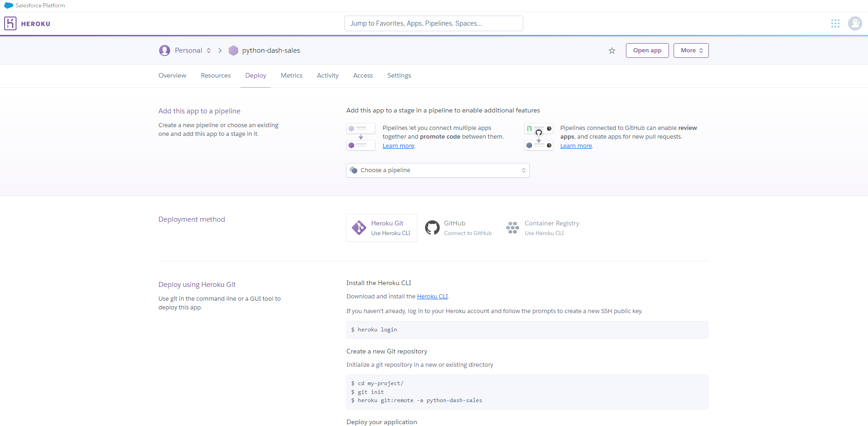This screenshot has height=426, width=868.
Task: Open the user account avatar menu
Action: point(855,23)
